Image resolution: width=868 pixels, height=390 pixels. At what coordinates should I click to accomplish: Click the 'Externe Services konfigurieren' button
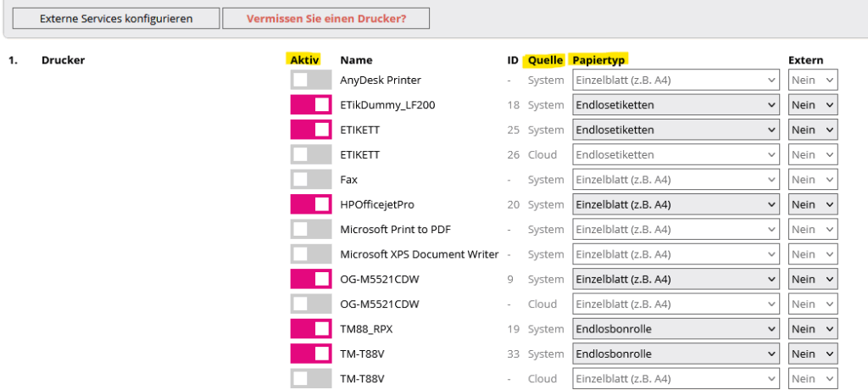pos(116,18)
